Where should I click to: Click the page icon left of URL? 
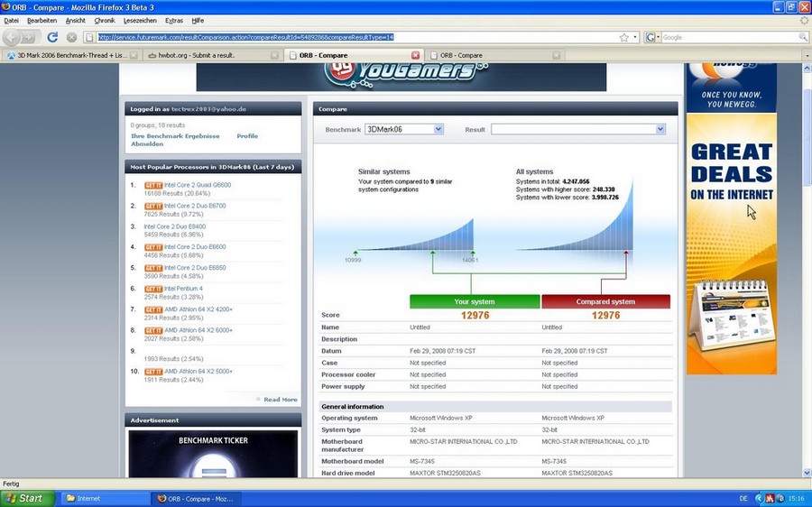pos(89,37)
